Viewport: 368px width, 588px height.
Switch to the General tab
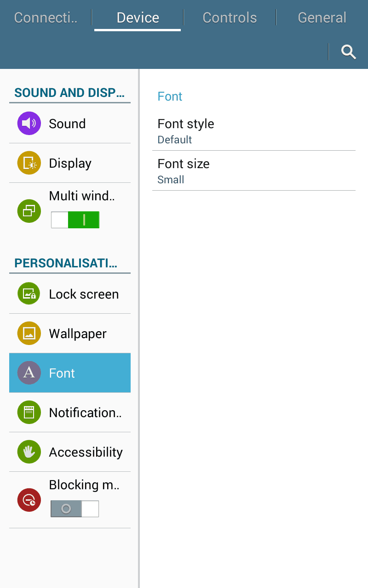point(322,17)
